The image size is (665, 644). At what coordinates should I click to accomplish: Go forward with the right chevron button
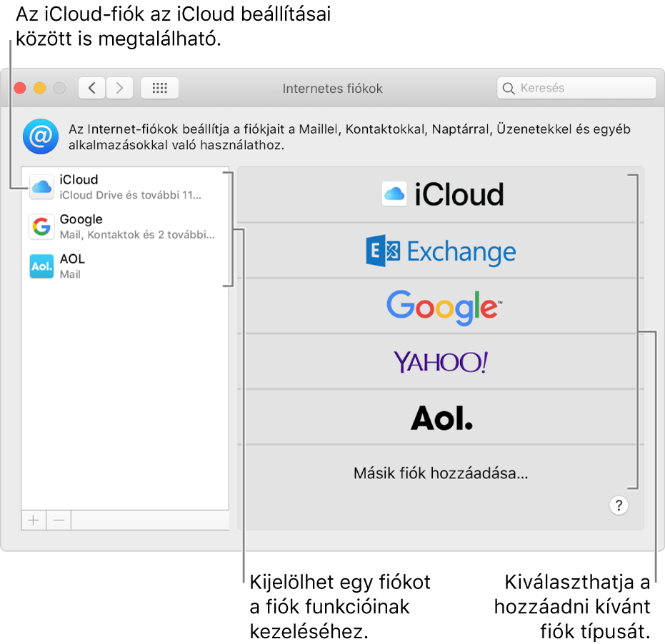click(x=119, y=88)
